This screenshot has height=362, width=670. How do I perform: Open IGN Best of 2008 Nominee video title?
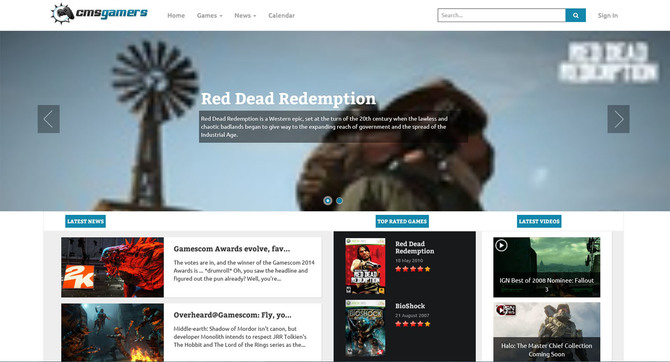point(547,285)
